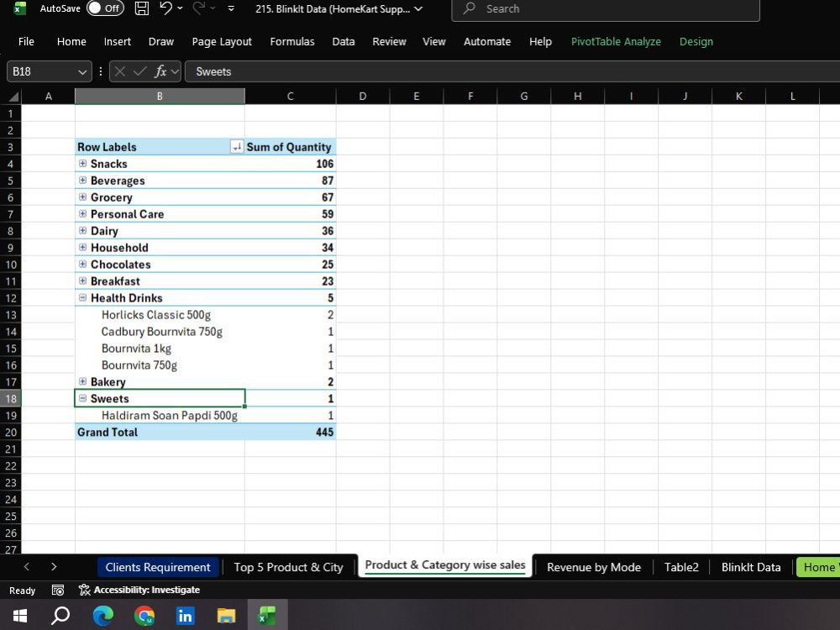The height and width of the screenshot is (630, 840).
Task: Expand the Grocery category
Action: 82,197
